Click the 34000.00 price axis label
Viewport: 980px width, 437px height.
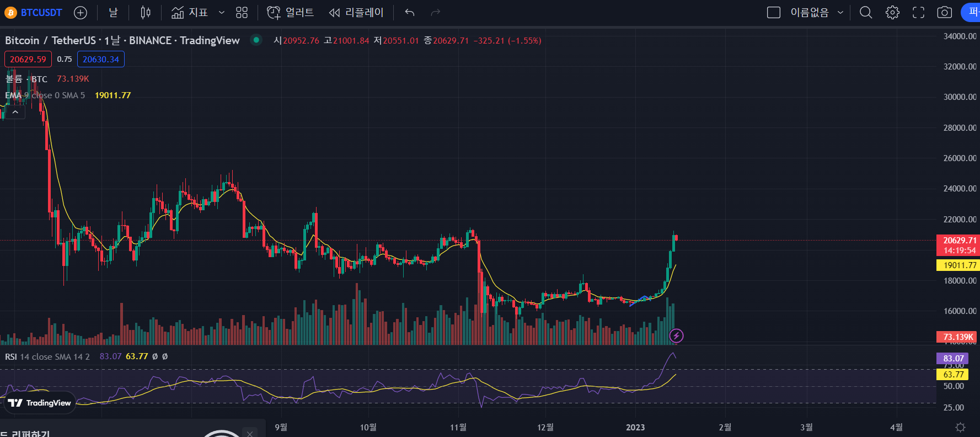click(960, 36)
